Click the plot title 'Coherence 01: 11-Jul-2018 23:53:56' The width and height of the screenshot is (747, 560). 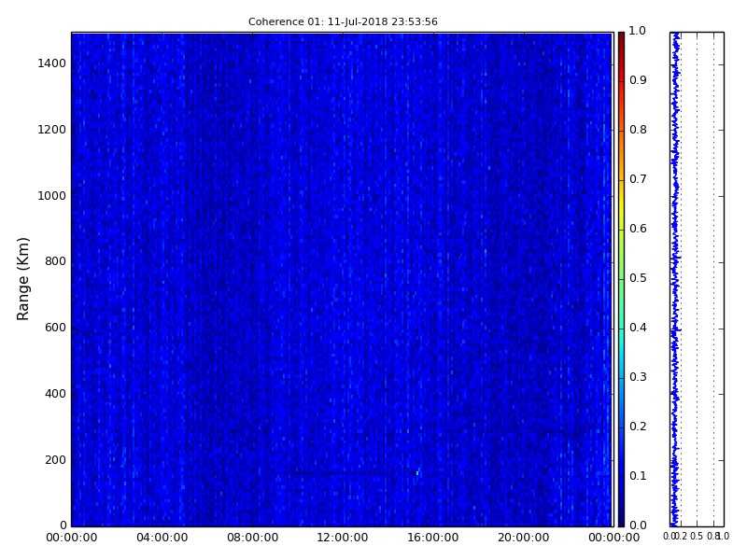(x=343, y=21)
